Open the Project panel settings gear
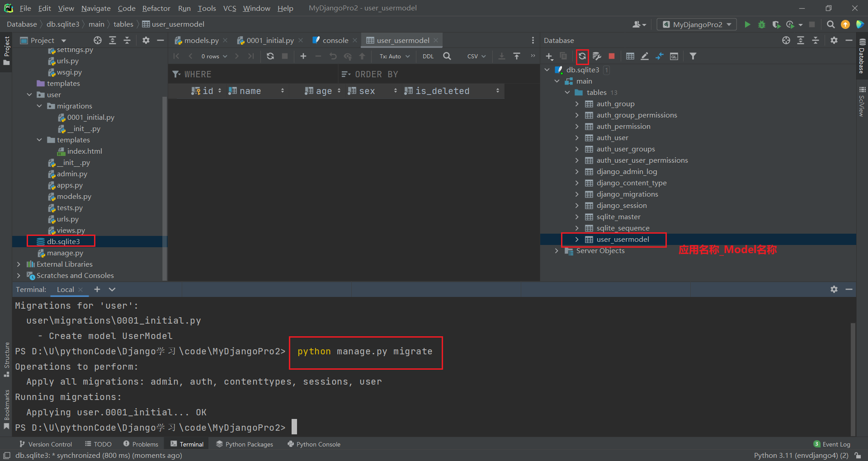 [146, 40]
